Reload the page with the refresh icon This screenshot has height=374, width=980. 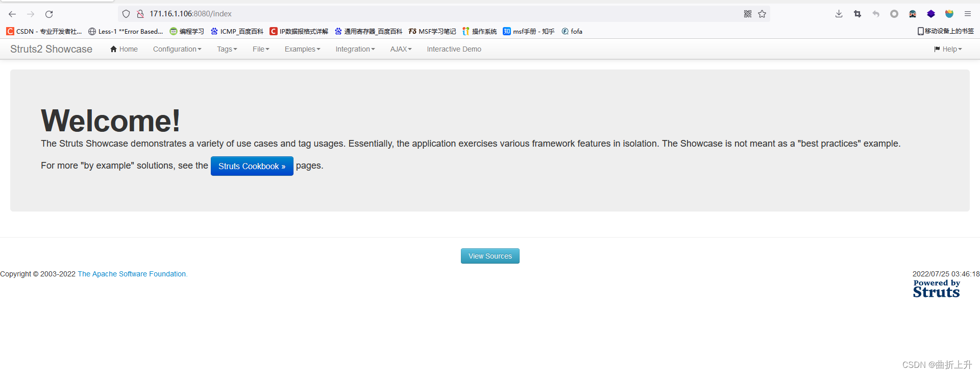click(x=49, y=14)
